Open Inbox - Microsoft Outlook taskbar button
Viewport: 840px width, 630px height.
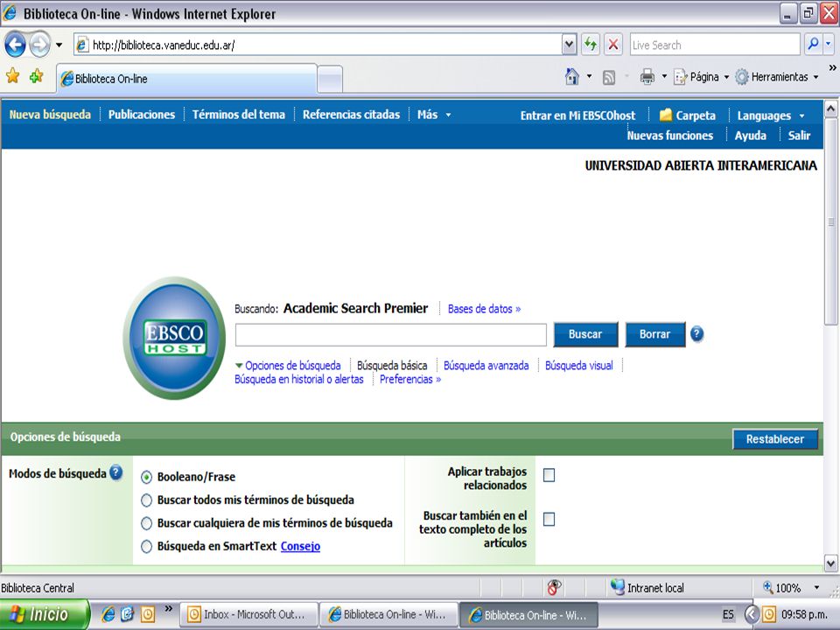(249, 614)
